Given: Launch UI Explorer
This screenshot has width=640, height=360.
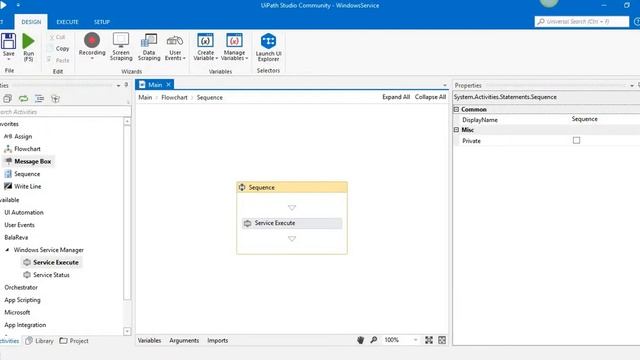Looking at the screenshot, I should coord(268,47).
